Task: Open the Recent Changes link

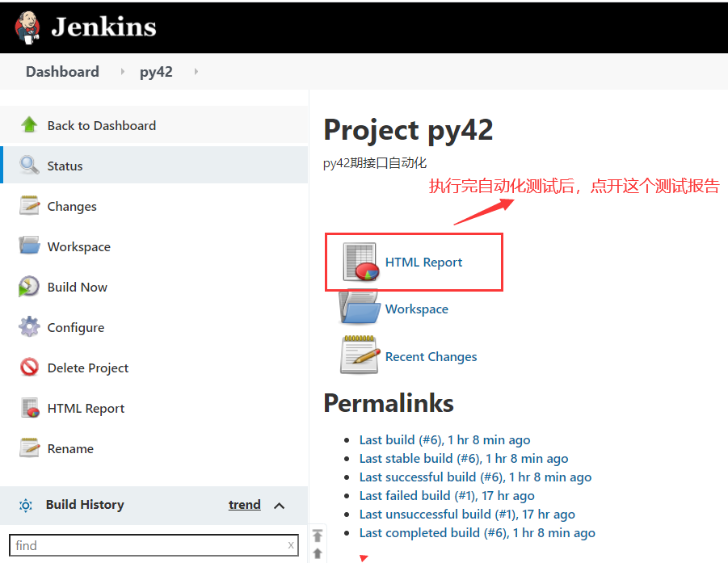Action: coord(431,356)
